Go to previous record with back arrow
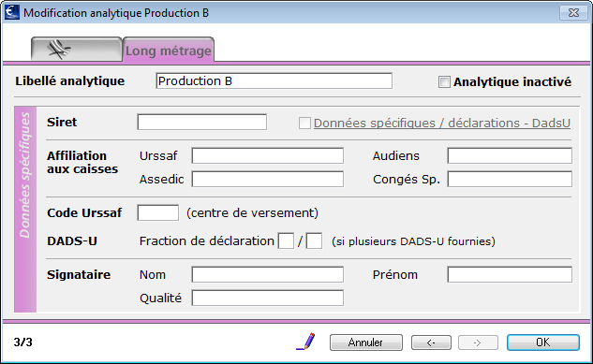Viewport: 593px width, 364px height. click(431, 342)
